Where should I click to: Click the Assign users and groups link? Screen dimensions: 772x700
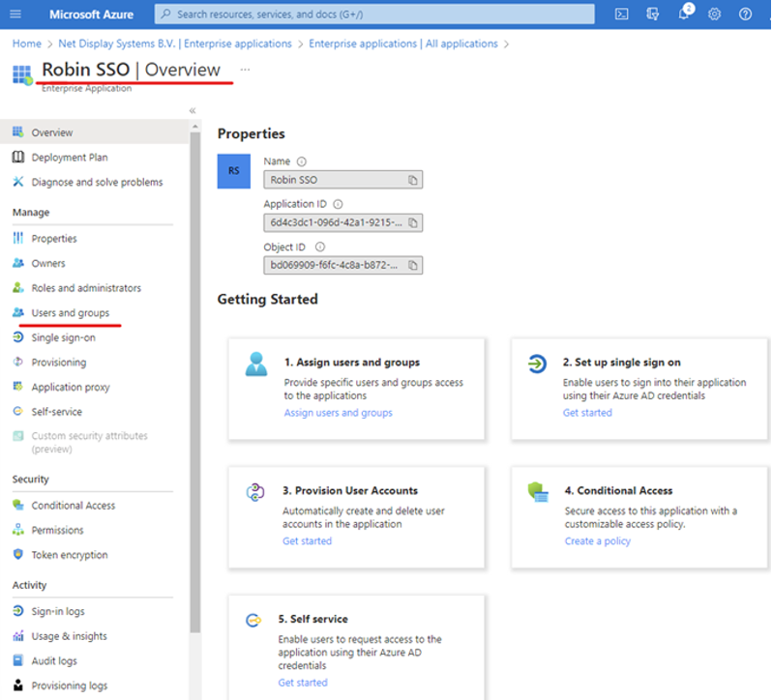click(338, 413)
